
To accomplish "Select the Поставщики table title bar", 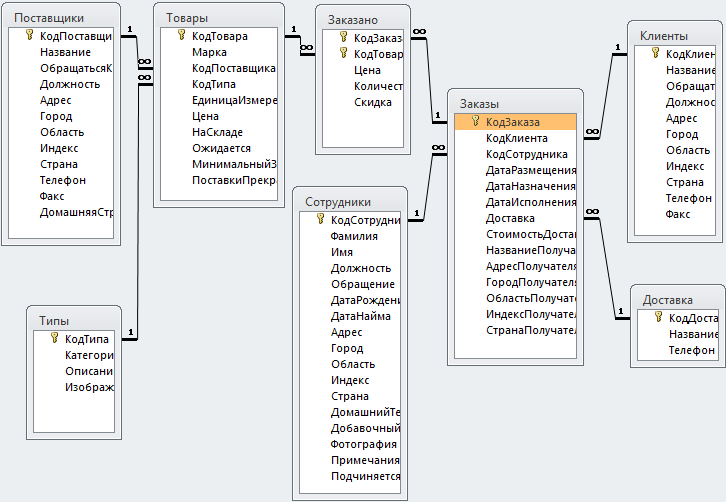I will pyautogui.click(x=61, y=18).
